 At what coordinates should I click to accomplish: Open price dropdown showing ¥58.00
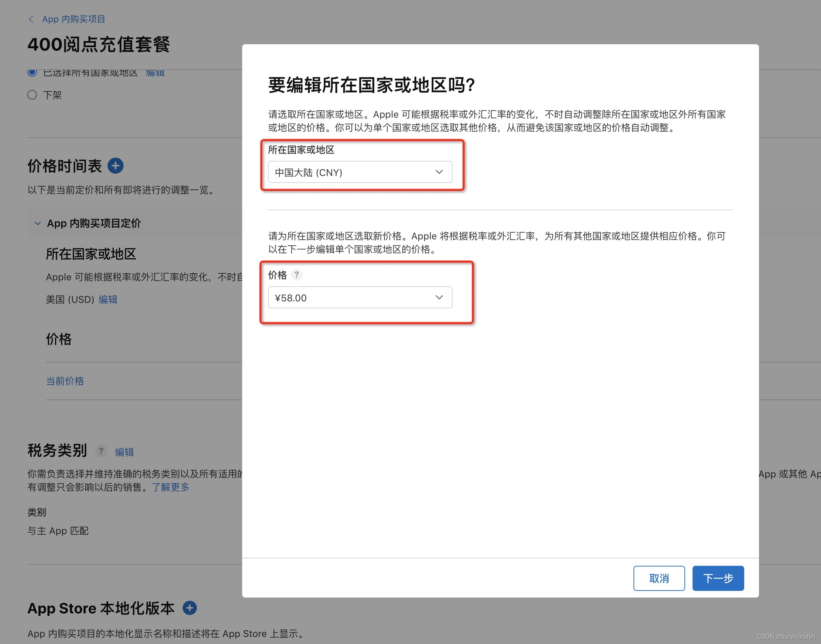tap(360, 298)
